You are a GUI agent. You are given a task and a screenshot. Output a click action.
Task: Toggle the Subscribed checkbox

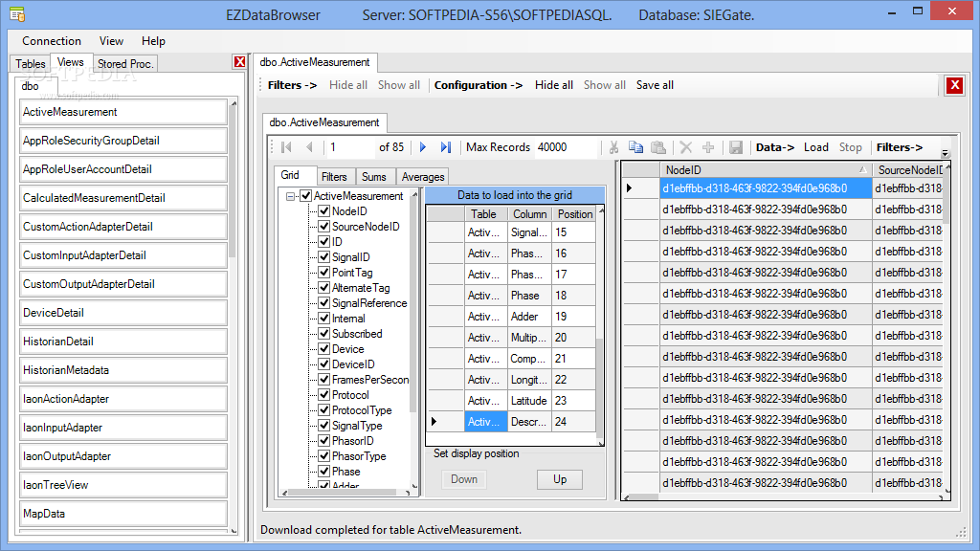click(x=323, y=334)
